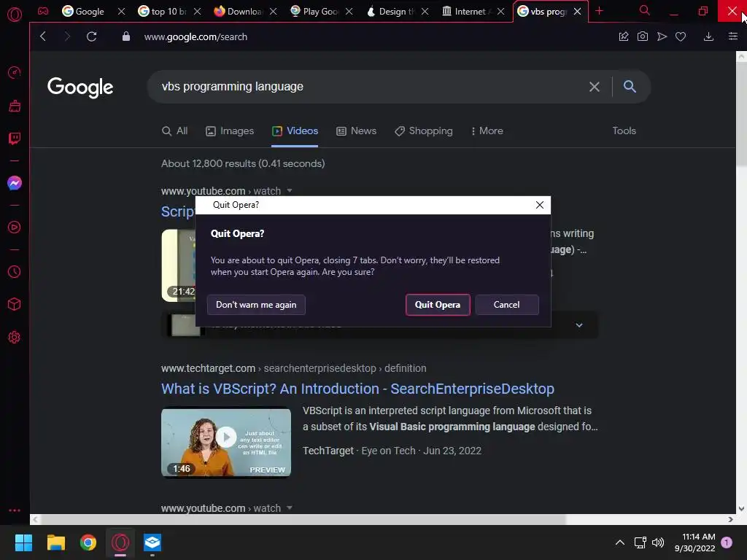Click the Google logo
This screenshot has width=747, height=560.
(x=80, y=87)
